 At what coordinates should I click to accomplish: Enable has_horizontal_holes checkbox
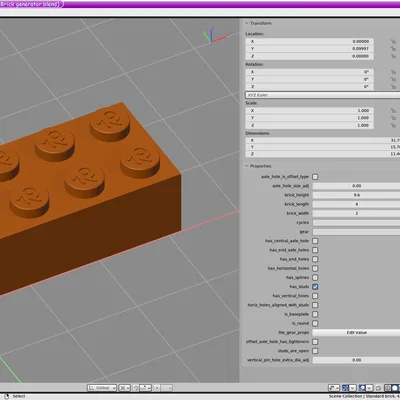pos(315,268)
